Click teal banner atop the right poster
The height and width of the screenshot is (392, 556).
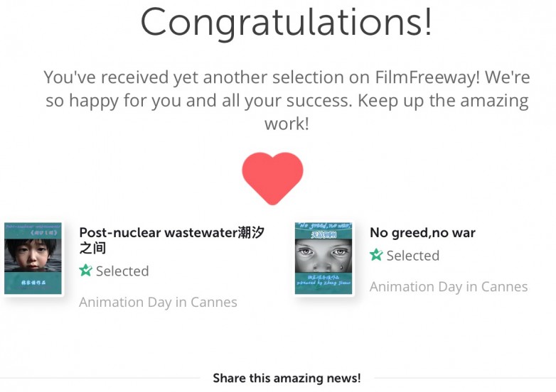(324, 231)
